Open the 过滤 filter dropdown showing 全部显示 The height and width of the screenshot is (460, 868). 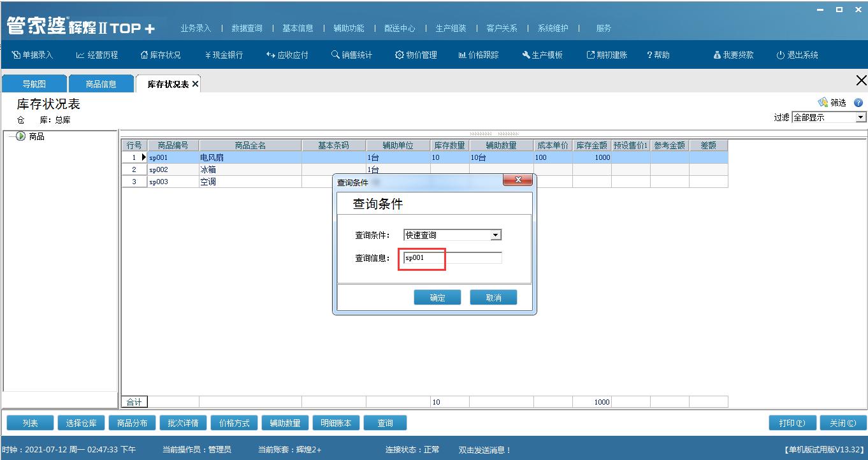[x=859, y=117]
